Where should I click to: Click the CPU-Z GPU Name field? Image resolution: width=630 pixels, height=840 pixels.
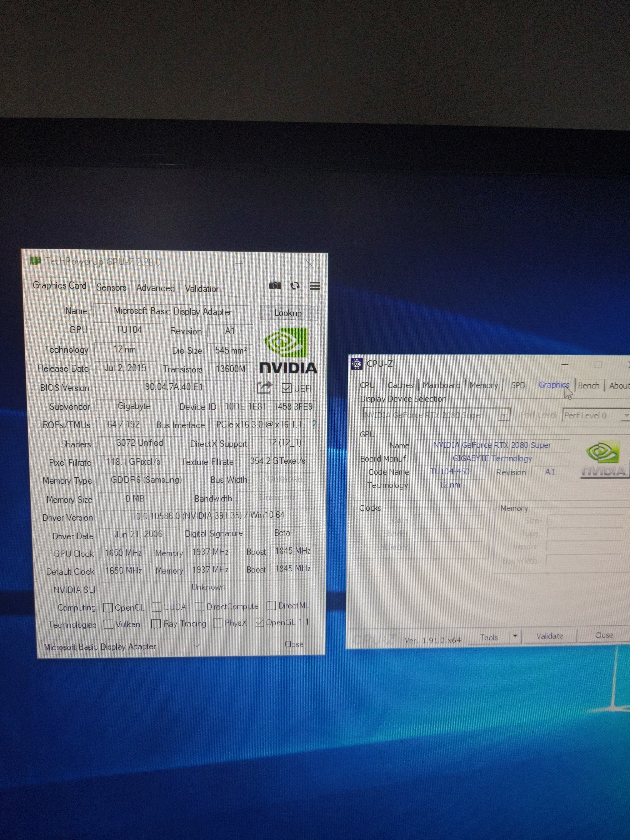click(x=492, y=445)
